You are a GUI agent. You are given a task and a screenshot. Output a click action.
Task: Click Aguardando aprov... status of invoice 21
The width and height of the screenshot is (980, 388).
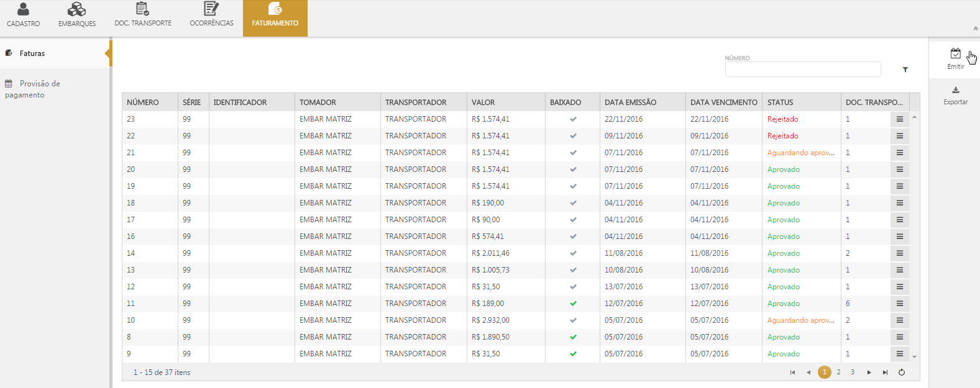click(801, 153)
